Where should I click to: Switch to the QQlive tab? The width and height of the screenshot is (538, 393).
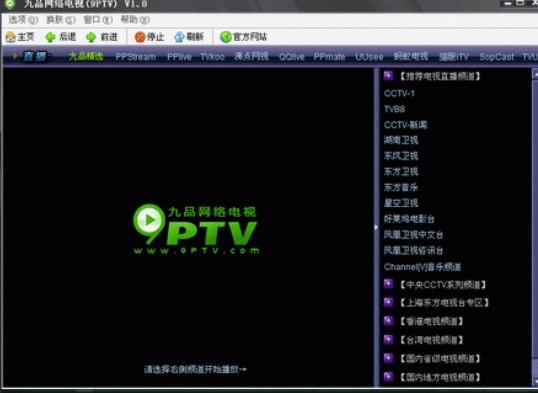coord(292,57)
